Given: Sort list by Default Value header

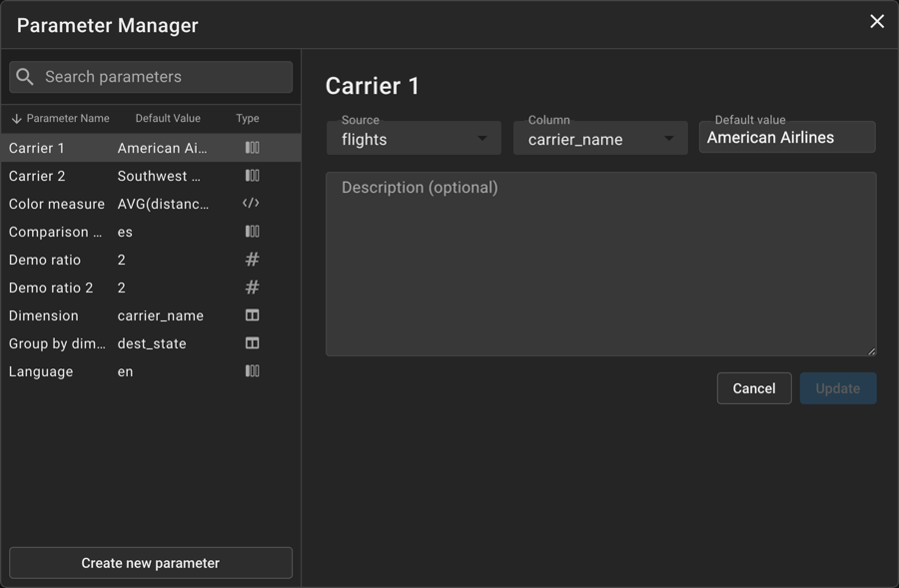Looking at the screenshot, I should pyautogui.click(x=168, y=119).
